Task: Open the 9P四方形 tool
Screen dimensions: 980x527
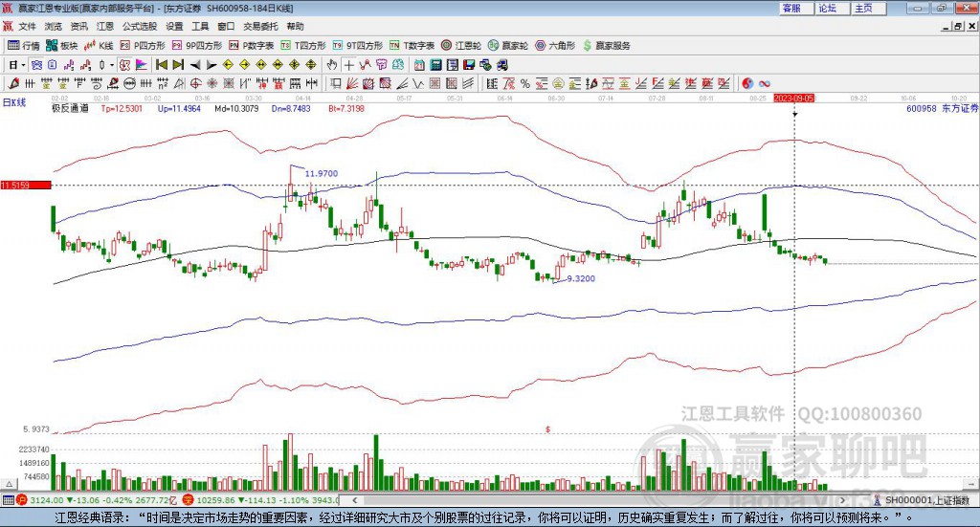Action: [x=197, y=46]
